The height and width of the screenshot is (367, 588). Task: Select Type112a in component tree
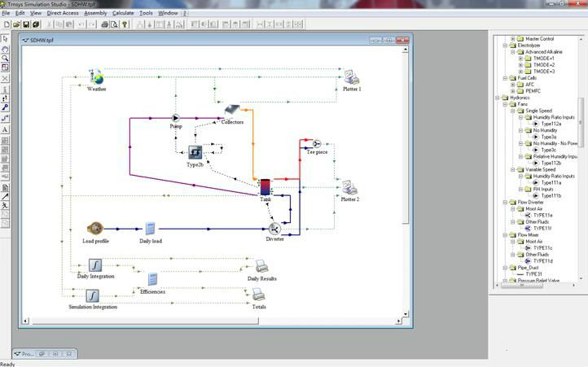coord(551,124)
